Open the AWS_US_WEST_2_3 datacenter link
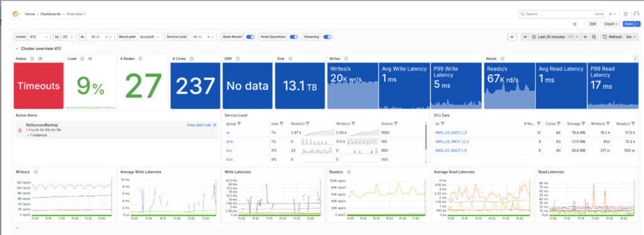The image size is (644, 235). pyautogui.click(x=452, y=142)
